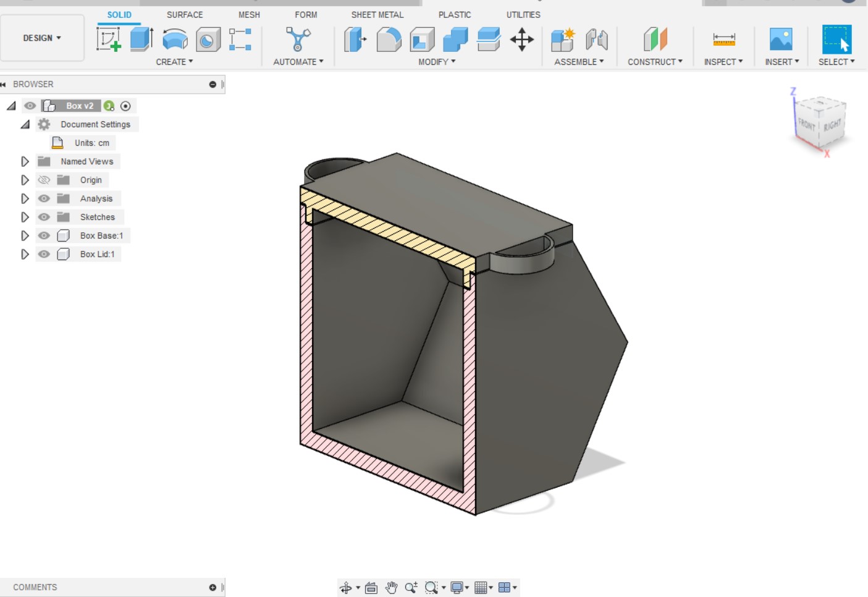868x597 pixels.
Task: Toggle visibility of Box Lid:1
Action: click(43, 254)
